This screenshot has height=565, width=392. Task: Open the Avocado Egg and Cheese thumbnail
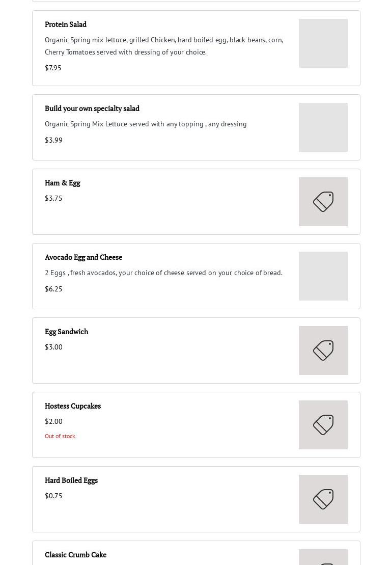pyautogui.click(x=323, y=276)
